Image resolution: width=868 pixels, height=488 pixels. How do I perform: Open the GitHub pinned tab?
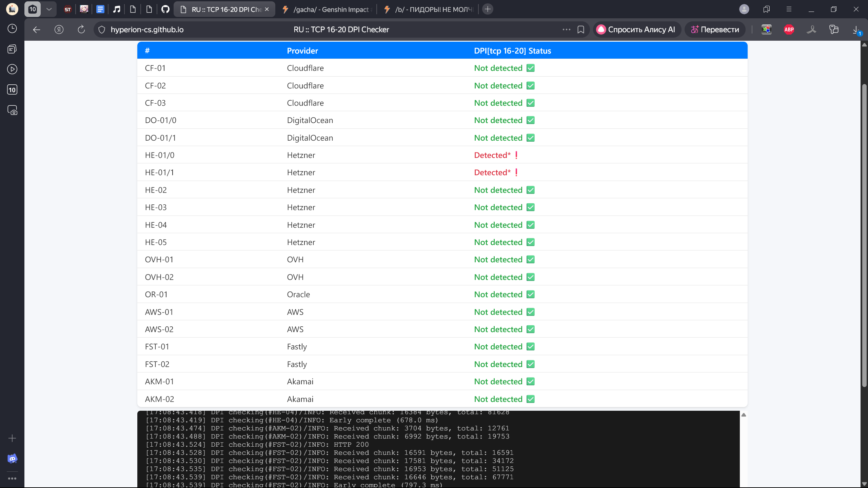coord(165,9)
